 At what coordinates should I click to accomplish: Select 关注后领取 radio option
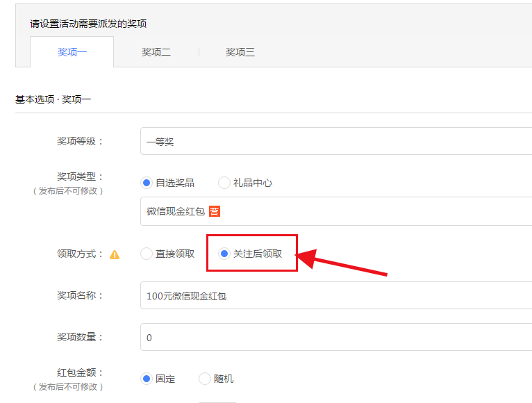224,254
